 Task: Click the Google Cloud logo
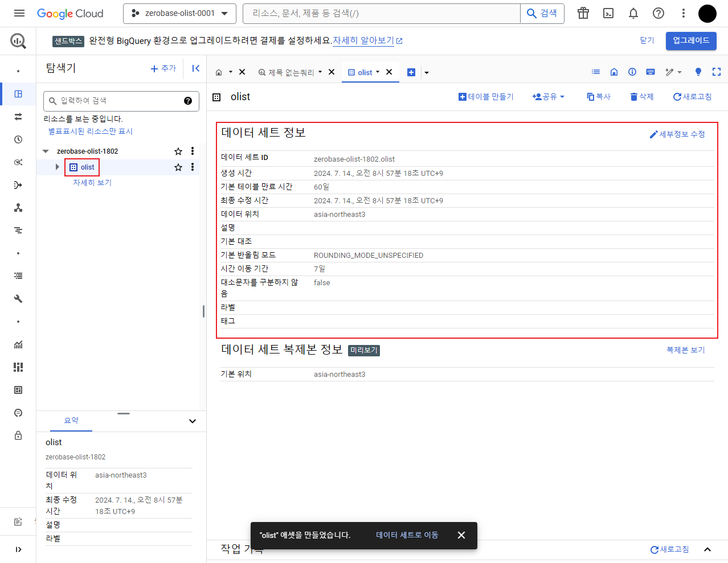(70, 13)
